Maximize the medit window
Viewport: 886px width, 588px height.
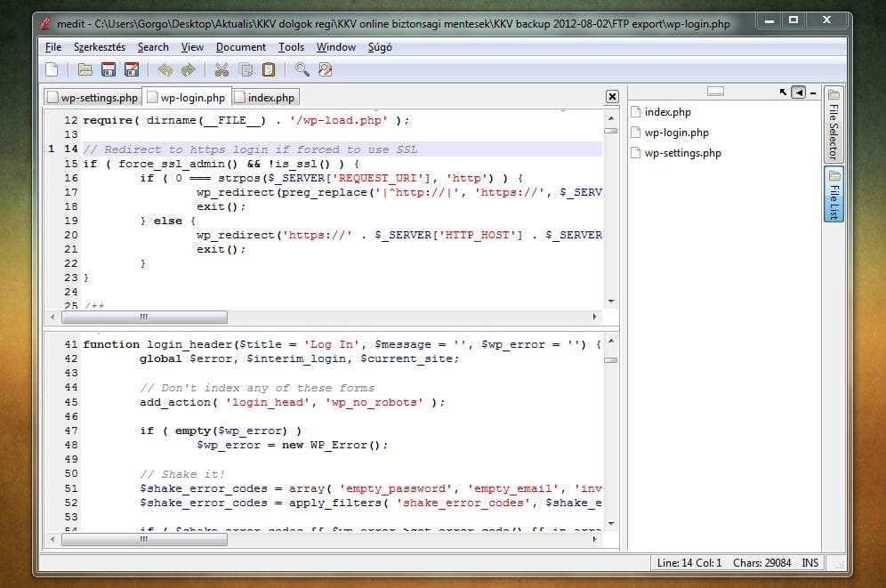point(793,20)
